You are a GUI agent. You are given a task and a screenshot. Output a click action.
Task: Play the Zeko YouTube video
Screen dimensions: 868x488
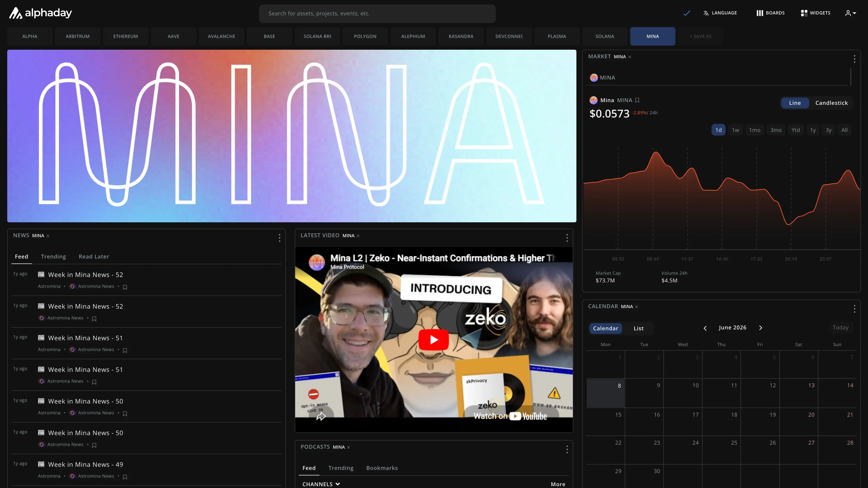(433, 340)
